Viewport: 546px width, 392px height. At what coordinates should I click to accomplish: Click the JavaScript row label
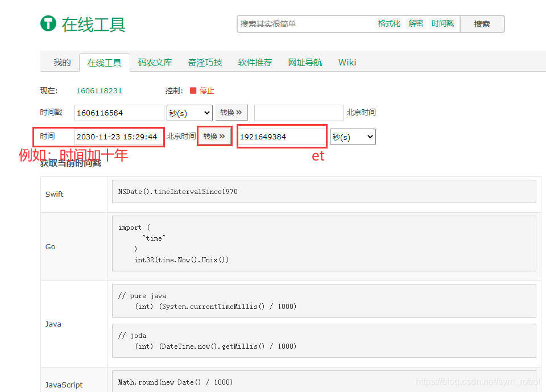tap(64, 385)
